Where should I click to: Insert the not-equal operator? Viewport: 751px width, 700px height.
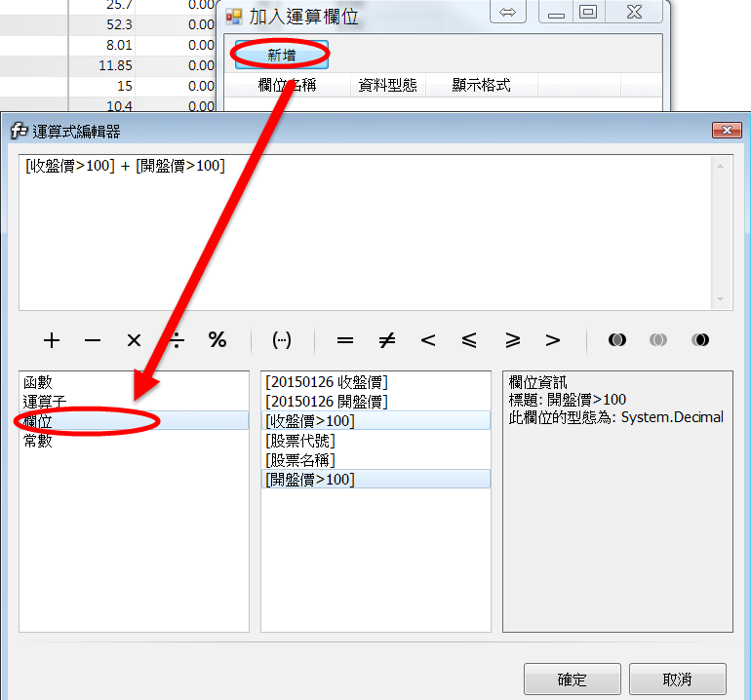click(x=386, y=340)
